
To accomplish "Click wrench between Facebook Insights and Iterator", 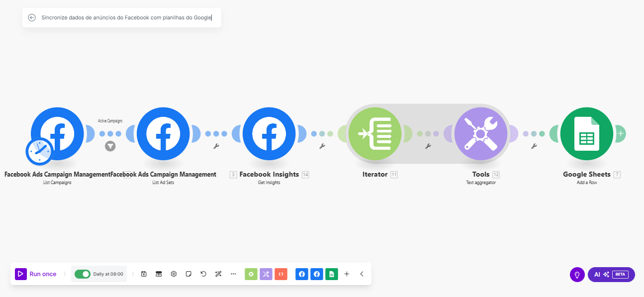I will (x=322, y=146).
